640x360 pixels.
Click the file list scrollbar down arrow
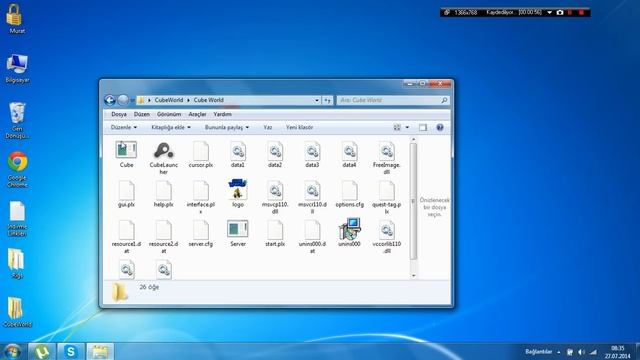(x=413, y=276)
